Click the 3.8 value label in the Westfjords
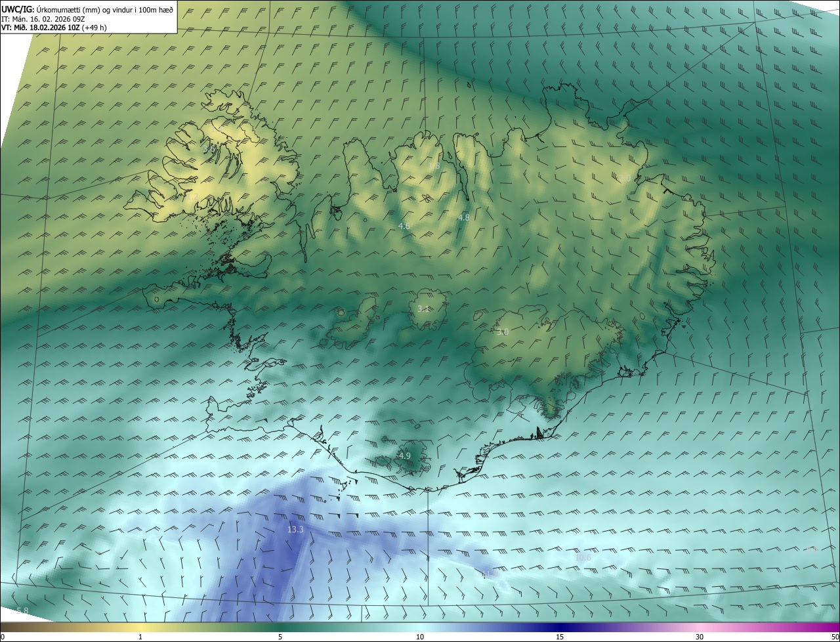 coord(210,150)
